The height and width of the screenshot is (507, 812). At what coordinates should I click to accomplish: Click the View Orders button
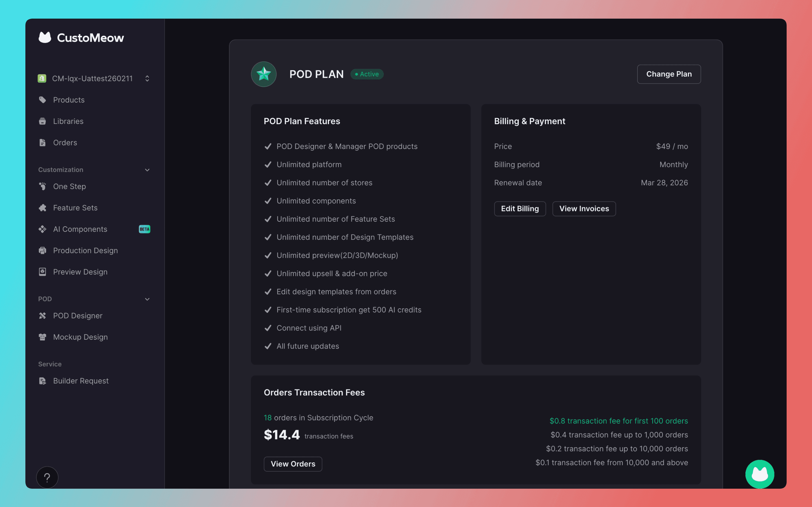[x=293, y=464]
